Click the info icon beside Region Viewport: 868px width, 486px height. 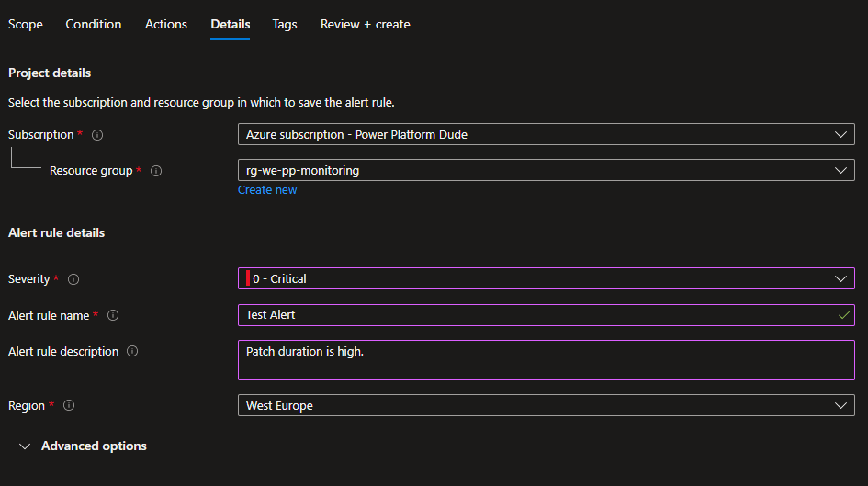(69, 405)
